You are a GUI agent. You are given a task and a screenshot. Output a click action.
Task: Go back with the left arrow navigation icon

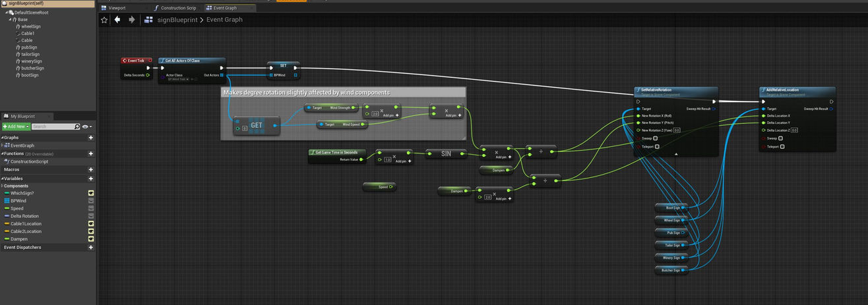(x=117, y=20)
